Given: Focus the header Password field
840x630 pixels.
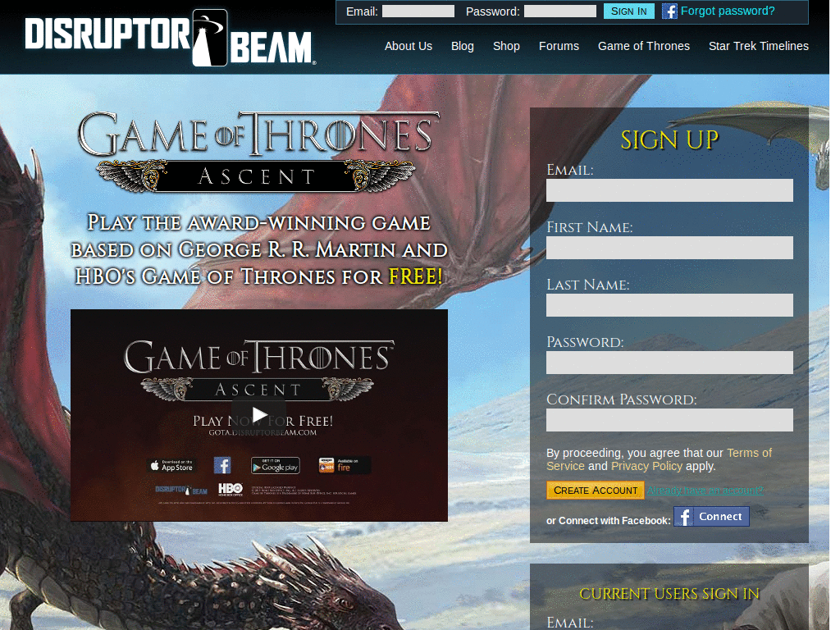Looking at the screenshot, I should pos(559,11).
